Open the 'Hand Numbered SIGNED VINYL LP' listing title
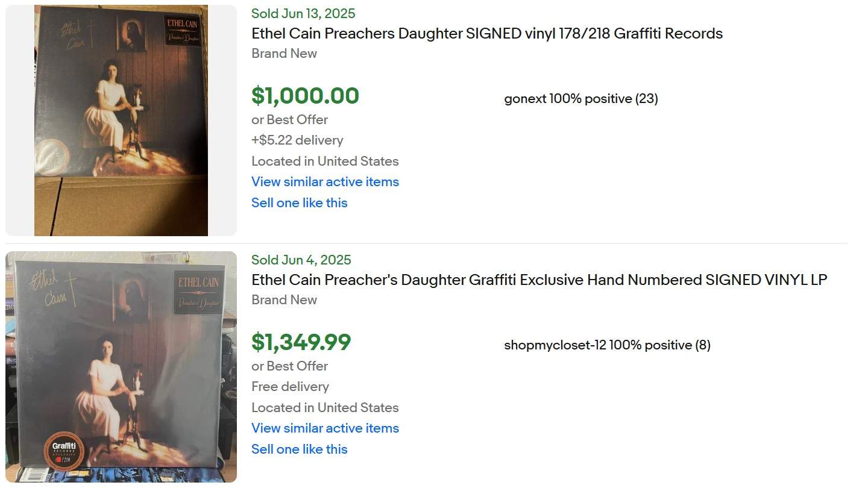The image size is (868, 488). [539, 280]
